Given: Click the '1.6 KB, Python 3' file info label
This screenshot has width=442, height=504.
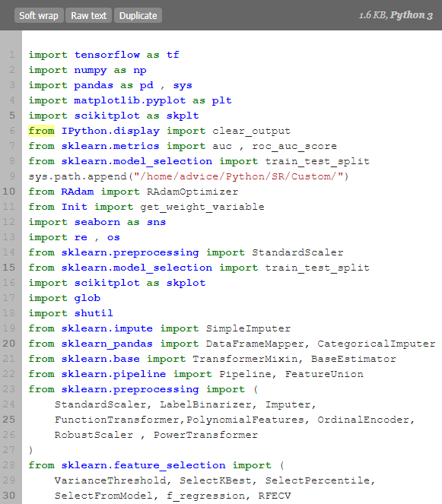Looking at the screenshot, I should [x=396, y=15].
